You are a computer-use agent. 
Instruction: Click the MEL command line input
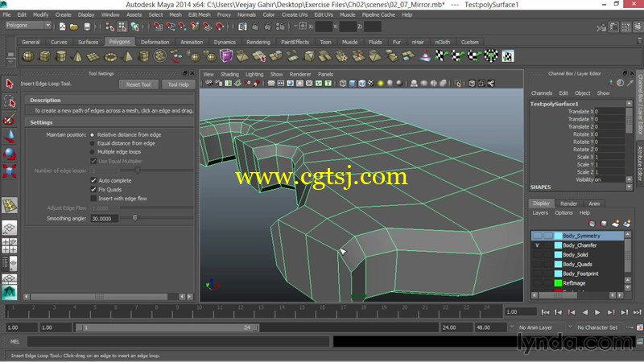click(178, 341)
